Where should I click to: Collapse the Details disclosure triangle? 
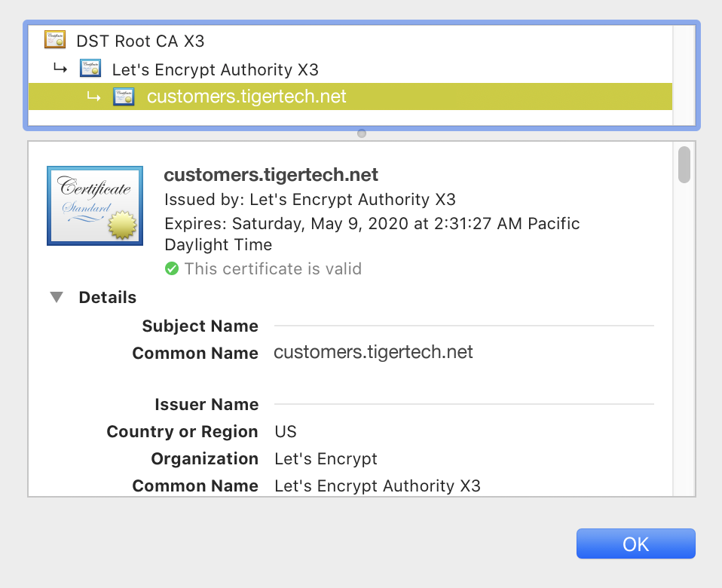(56, 297)
